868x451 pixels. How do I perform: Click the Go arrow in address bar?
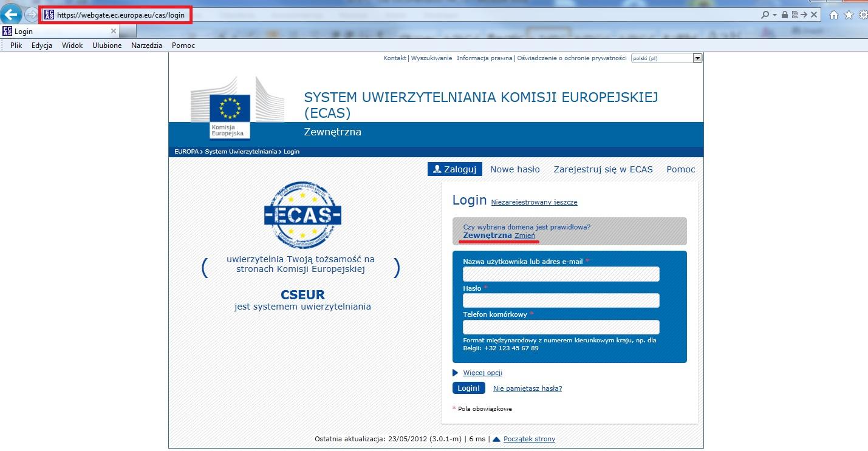coord(804,15)
